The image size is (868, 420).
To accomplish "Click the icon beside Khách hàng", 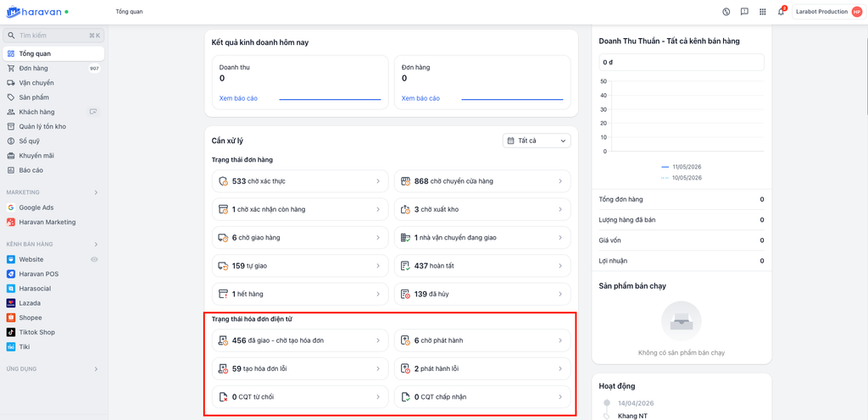I will click(x=93, y=112).
